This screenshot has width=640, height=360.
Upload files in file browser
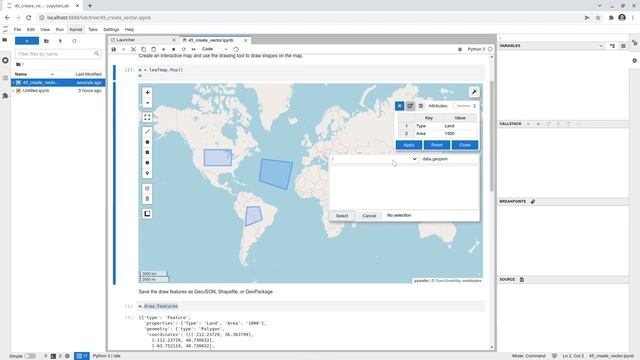coord(60,41)
